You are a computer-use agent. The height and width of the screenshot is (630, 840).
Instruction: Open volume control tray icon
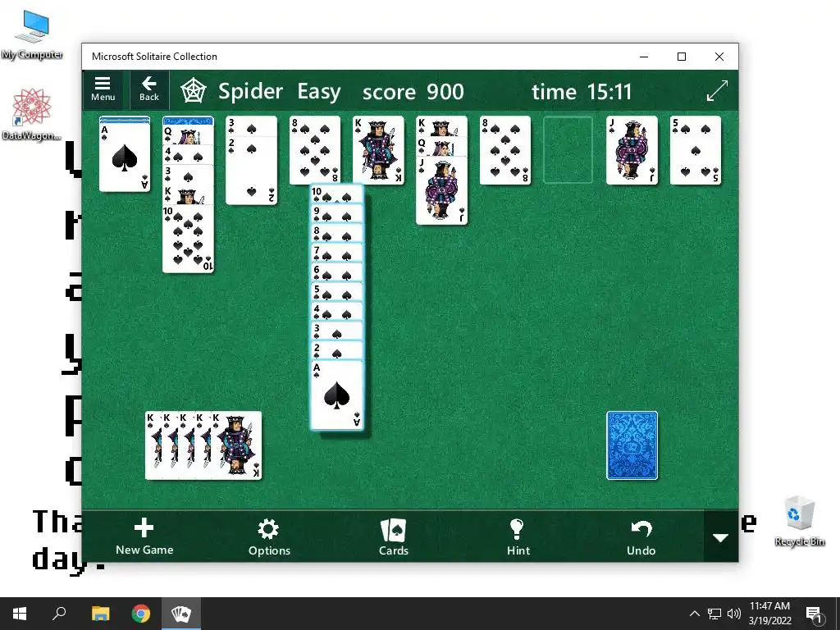[x=734, y=614]
